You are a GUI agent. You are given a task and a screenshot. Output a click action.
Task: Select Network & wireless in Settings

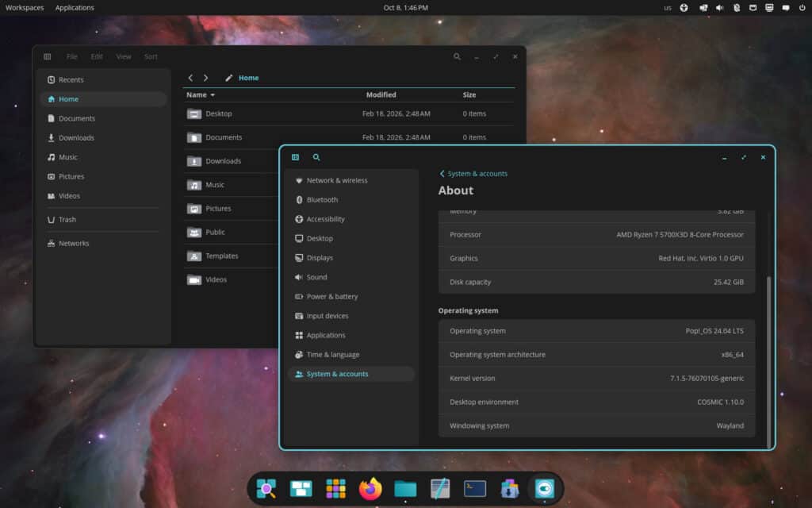tap(351, 180)
